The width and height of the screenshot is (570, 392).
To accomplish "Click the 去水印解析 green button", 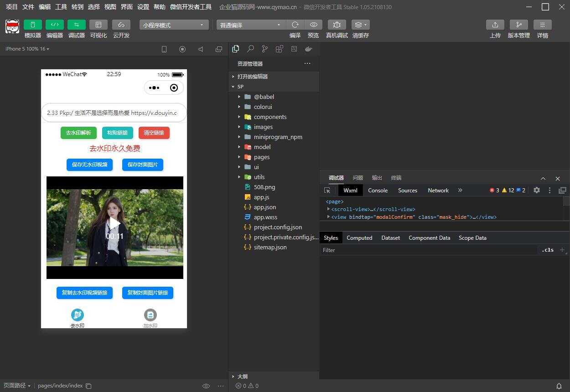I will (78, 132).
